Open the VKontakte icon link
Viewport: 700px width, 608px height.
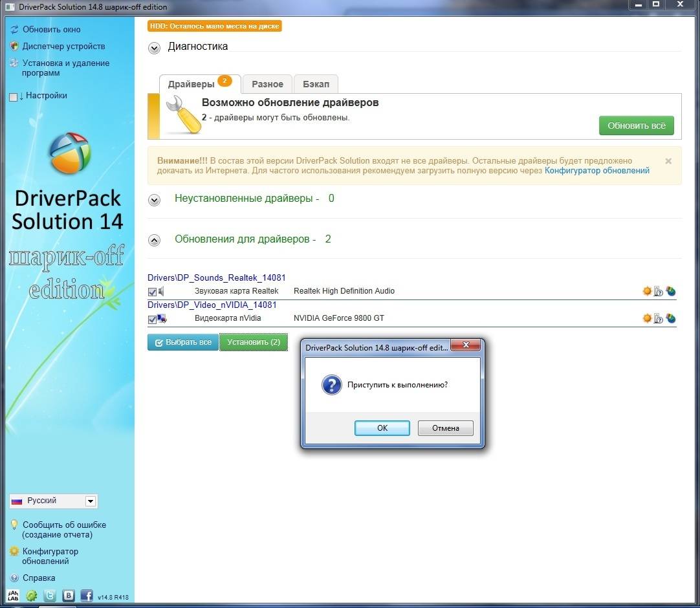[x=69, y=596]
